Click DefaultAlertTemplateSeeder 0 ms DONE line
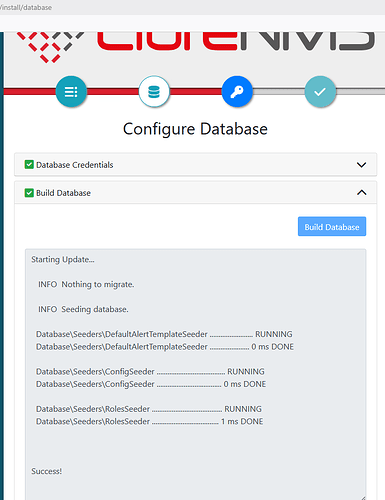Viewport: 385px width, 500px height. click(165, 347)
